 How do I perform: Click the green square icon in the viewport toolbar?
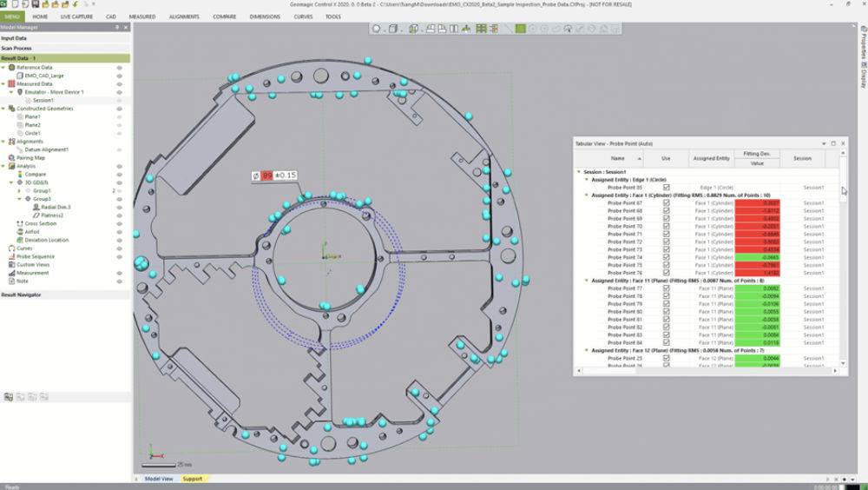pyautogui.click(x=521, y=29)
